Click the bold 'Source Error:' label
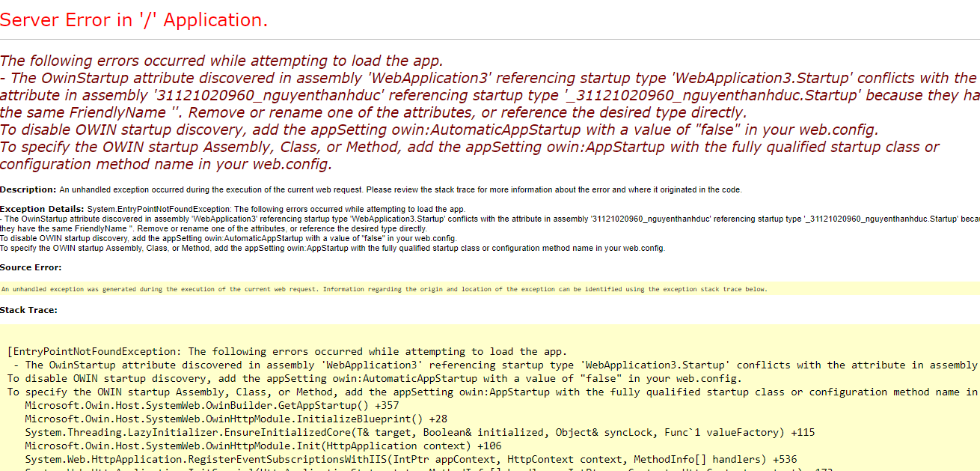The width and height of the screenshot is (980, 471). (31, 267)
